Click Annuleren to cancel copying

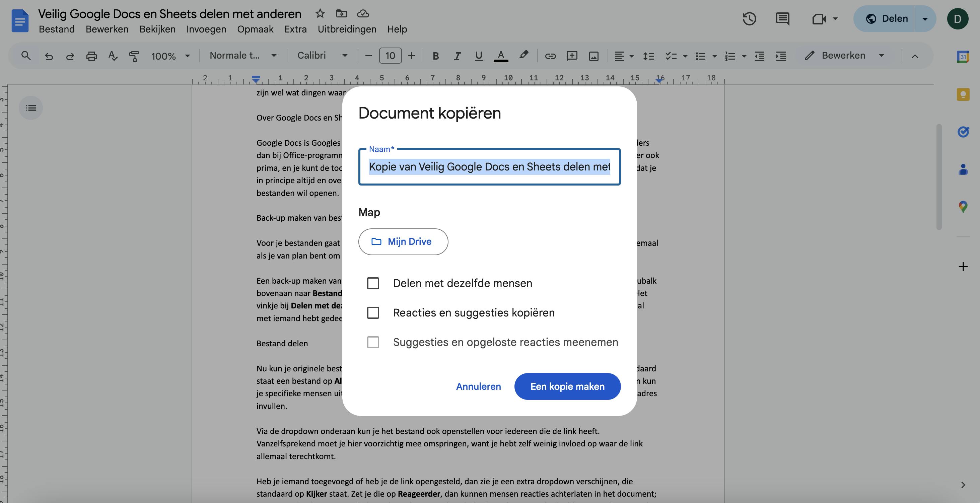tap(478, 386)
